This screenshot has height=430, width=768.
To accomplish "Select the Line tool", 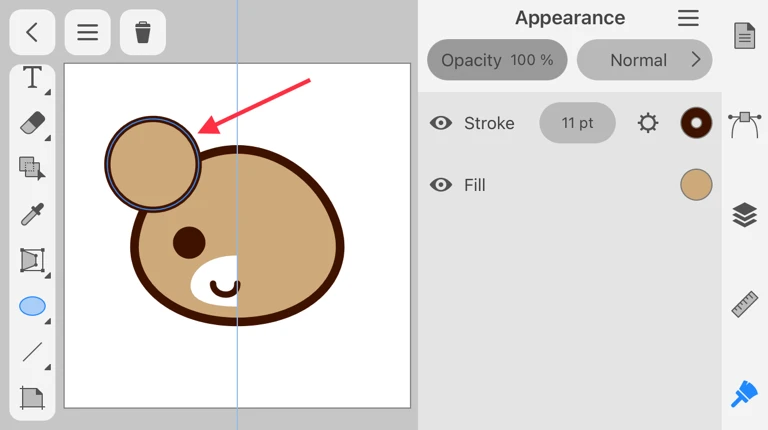I will click(32, 352).
